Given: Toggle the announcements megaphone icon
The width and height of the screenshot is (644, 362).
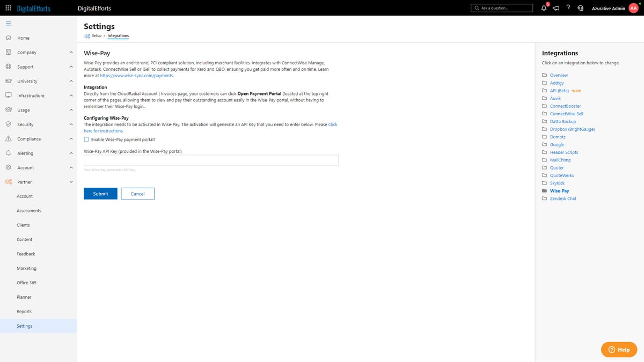Looking at the screenshot, I should coord(555,8).
